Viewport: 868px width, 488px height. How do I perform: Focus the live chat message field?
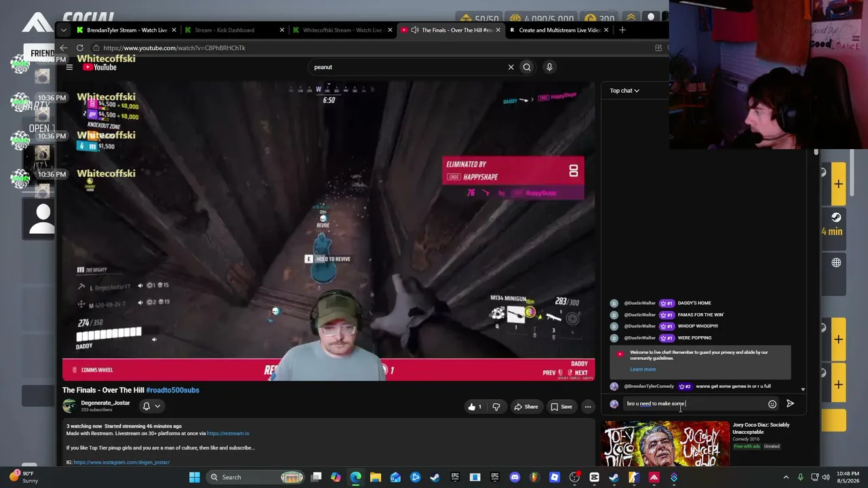[x=693, y=404]
